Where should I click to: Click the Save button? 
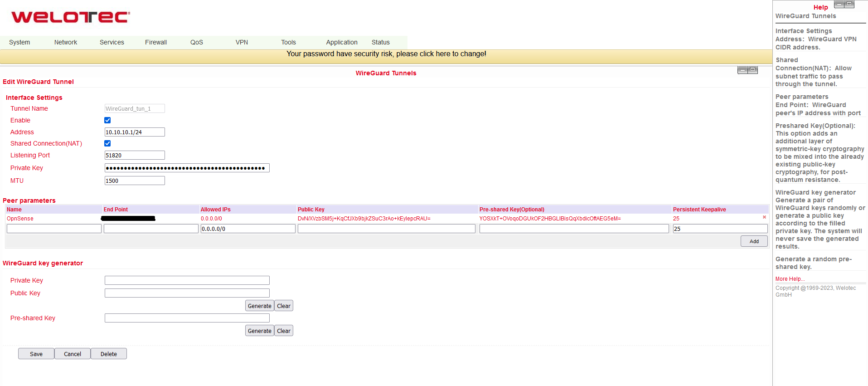(36, 354)
